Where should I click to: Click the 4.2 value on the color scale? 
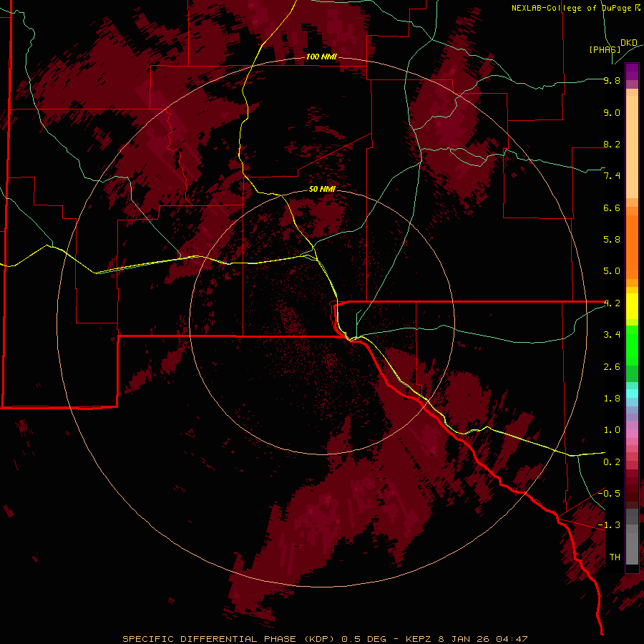pyautogui.click(x=612, y=303)
